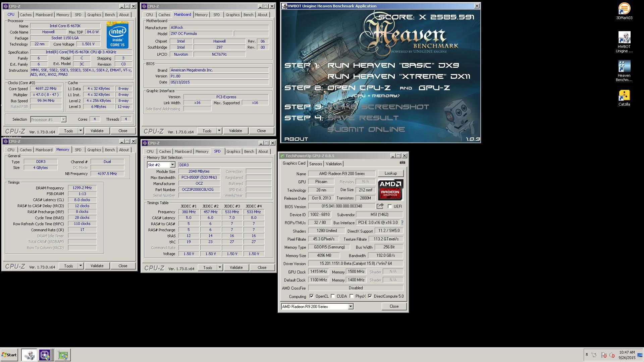Viewport: 644px width, 362px height.
Task: Open About tab in CPU-Z SPD window
Action: [x=263, y=152]
